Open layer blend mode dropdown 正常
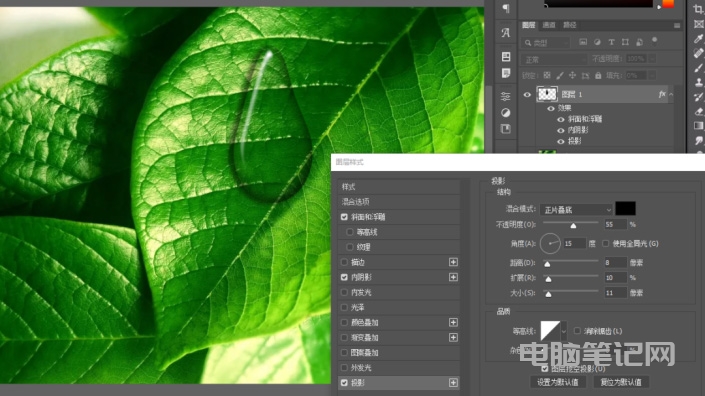The height and width of the screenshot is (396, 705). (554, 59)
